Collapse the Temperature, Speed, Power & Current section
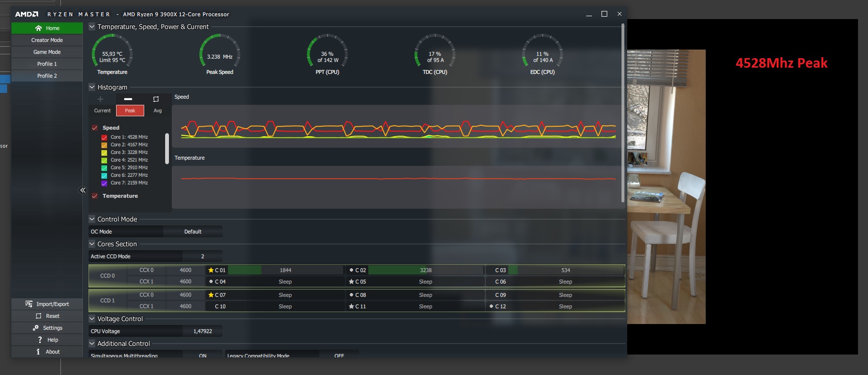 [x=92, y=27]
